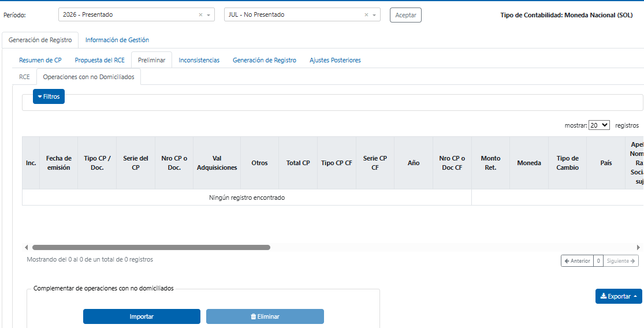This screenshot has height=328, width=644.
Task: Switch to the Inconsistencias tab
Action: coord(199,60)
